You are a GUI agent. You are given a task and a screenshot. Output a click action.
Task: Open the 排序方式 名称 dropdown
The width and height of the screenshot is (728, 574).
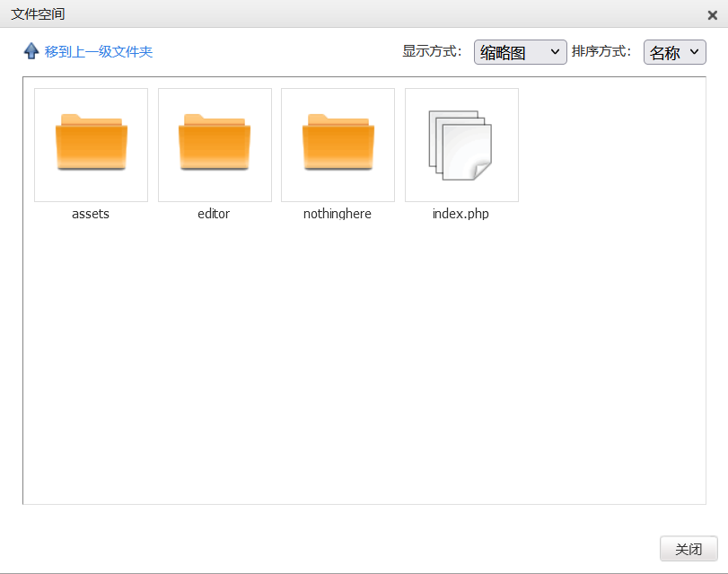point(675,52)
